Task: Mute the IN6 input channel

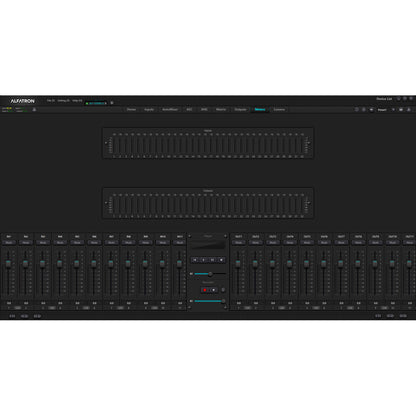Action: (94, 242)
